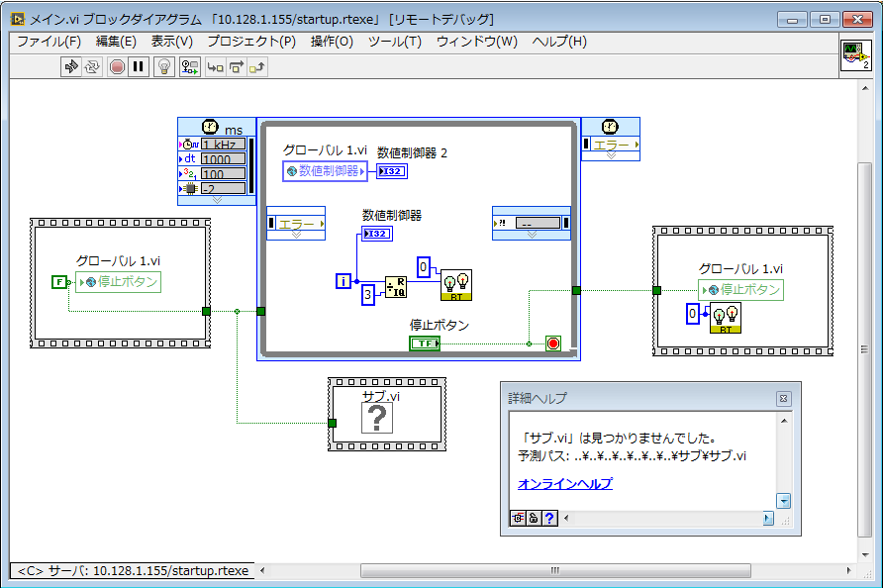Select the numeric constant 3
Screen dimensions: 883x588
click(x=367, y=294)
